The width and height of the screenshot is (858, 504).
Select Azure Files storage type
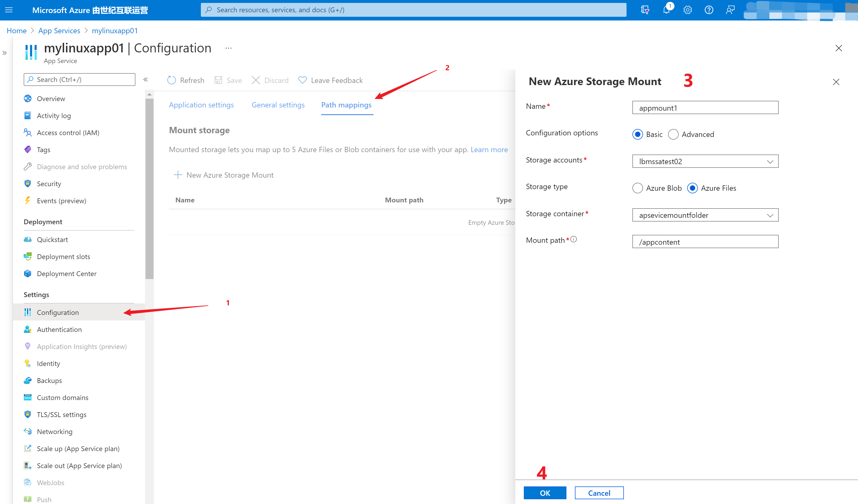coord(693,188)
